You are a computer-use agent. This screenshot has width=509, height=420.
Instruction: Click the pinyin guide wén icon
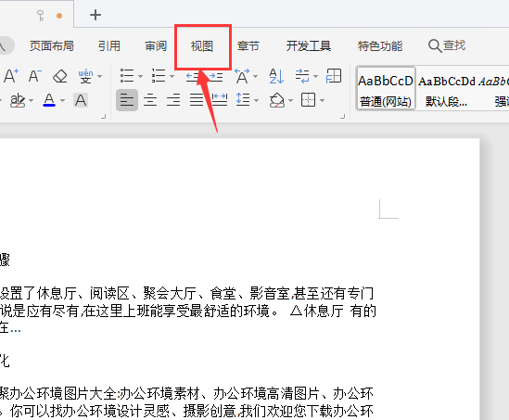(x=85, y=76)
